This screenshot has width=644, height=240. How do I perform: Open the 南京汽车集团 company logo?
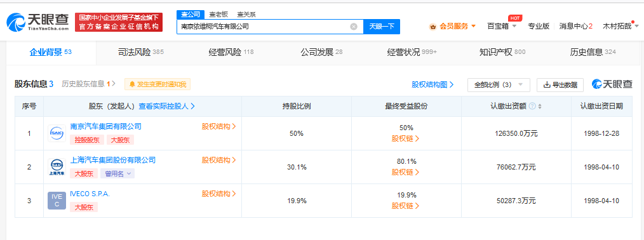(57, 133)
